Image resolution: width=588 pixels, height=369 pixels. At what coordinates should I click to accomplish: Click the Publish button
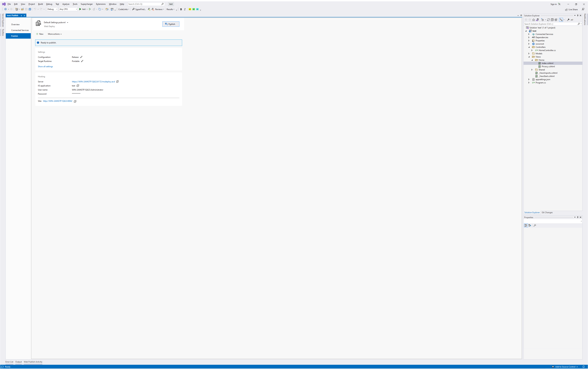pos(171,24)
